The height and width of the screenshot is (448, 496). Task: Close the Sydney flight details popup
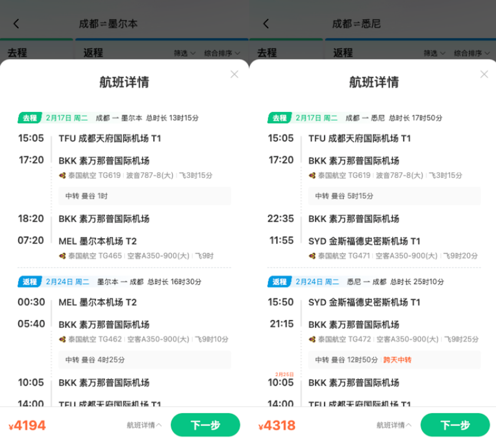pos(484,74)
